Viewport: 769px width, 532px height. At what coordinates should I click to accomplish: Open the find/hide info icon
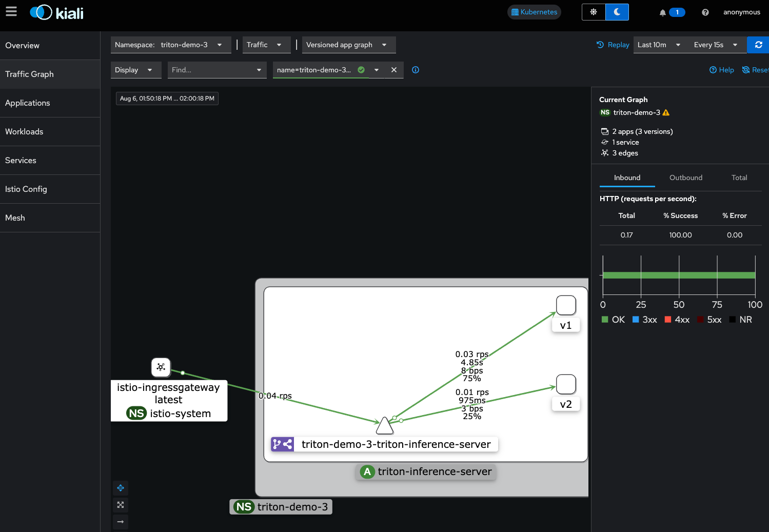coord(416,70)
